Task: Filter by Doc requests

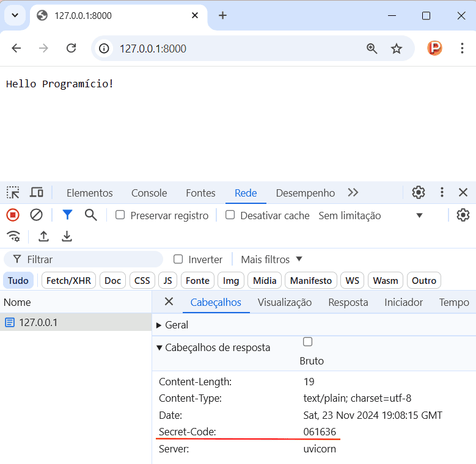Action: 112,280
